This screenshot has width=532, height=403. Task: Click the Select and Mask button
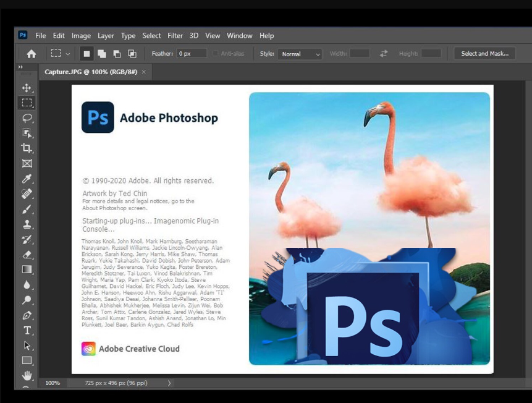pyautogui.click(x=484, y=54)
